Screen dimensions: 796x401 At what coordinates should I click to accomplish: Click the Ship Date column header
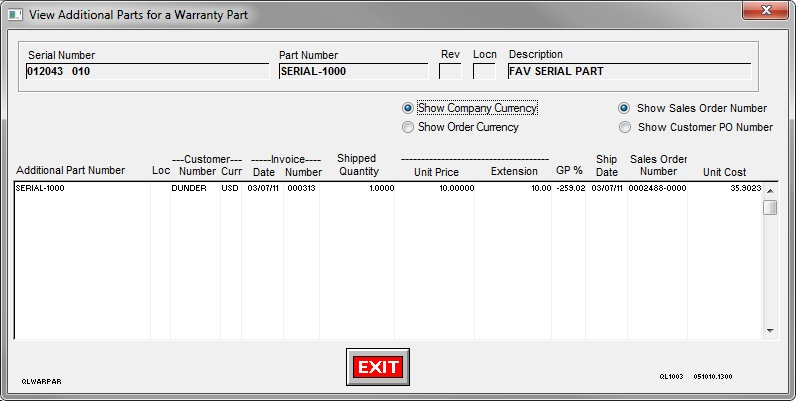point(607,165)
